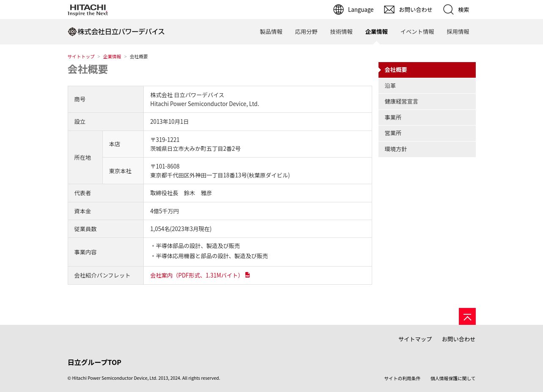This screenshot has width=543, height=392.
Task: Go to サイトトップ breadcrumb link
Action: point(81,57)
